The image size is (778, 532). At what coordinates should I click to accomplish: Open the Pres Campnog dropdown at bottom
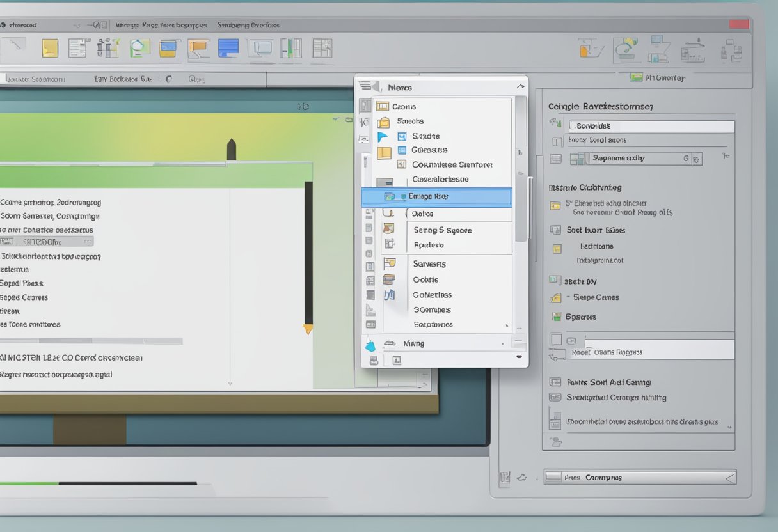click(728, 477)
